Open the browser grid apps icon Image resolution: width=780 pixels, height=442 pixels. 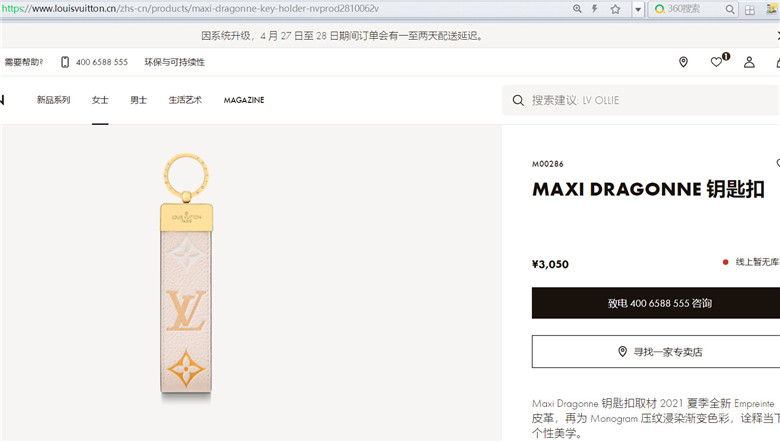(750, 9)
